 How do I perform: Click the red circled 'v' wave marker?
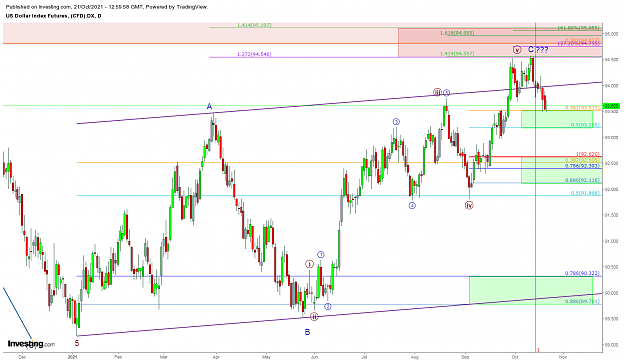tap(517, 50)
